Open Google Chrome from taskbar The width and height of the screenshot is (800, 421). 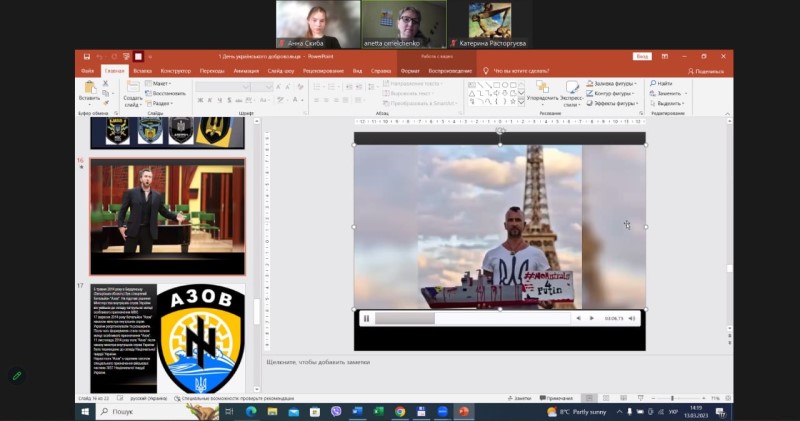[x=400, y=411]
